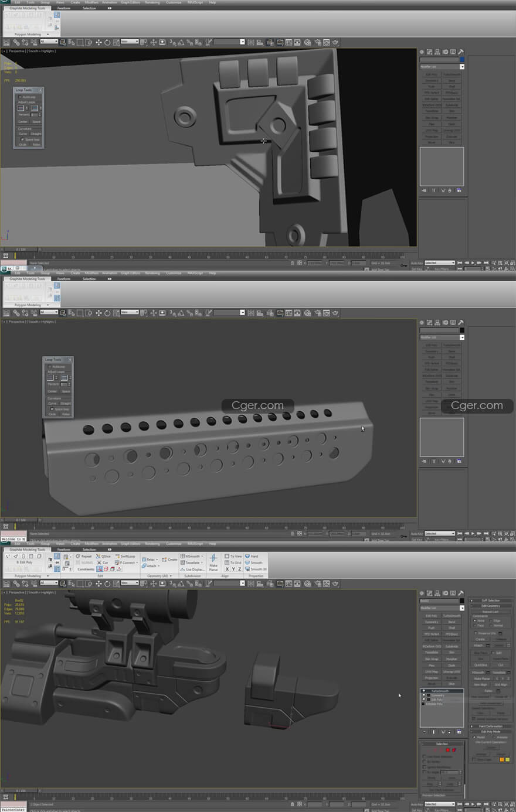
Task: Open Modifiers menu in middle screenshot
Action: click(x=92, y=273)
